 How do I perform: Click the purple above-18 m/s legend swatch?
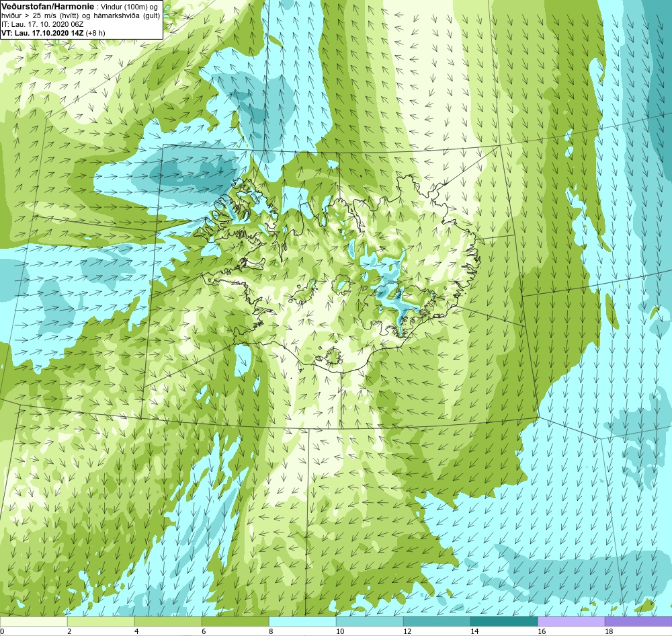click(638, 622)
